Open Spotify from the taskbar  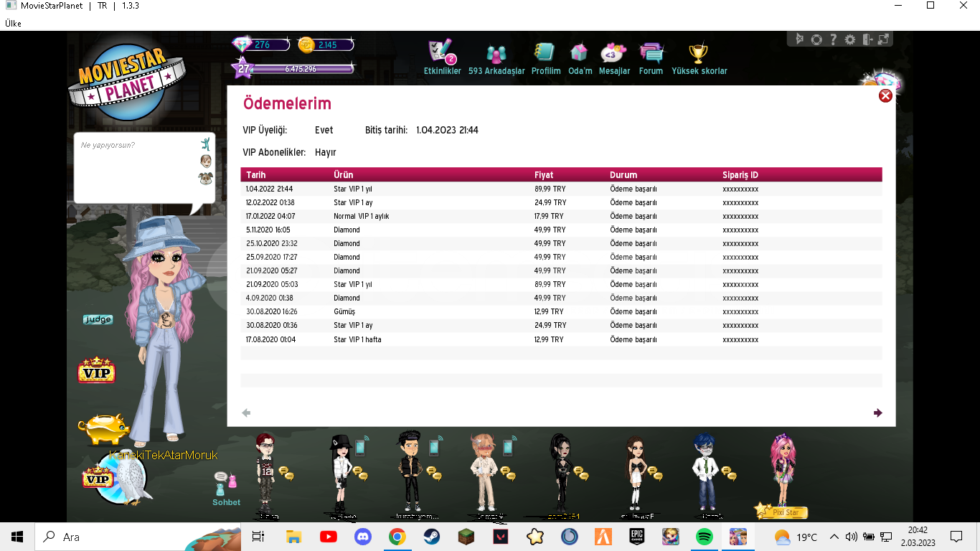coord(705,537)
